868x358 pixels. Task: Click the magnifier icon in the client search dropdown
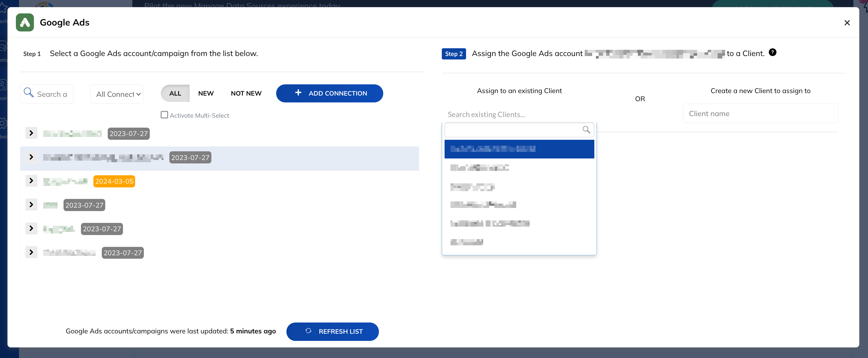point(586,130)
